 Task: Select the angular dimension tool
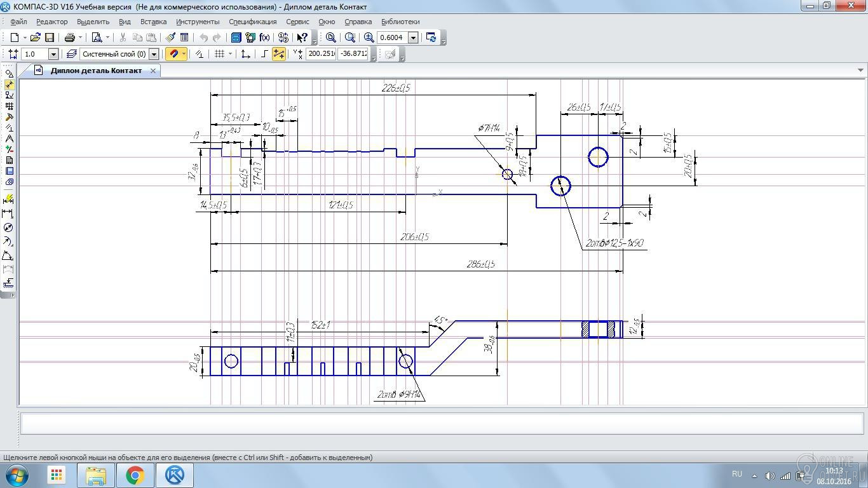pos(8,255)
